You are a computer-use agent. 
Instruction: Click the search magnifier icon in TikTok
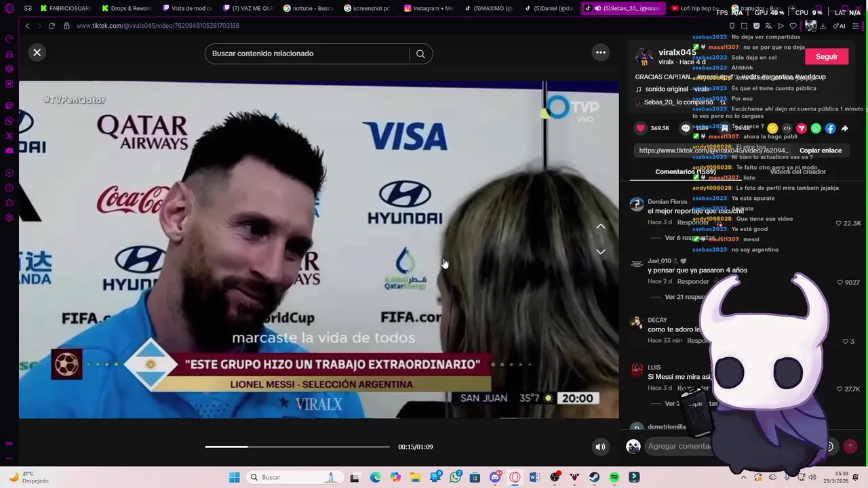(420, 54)
